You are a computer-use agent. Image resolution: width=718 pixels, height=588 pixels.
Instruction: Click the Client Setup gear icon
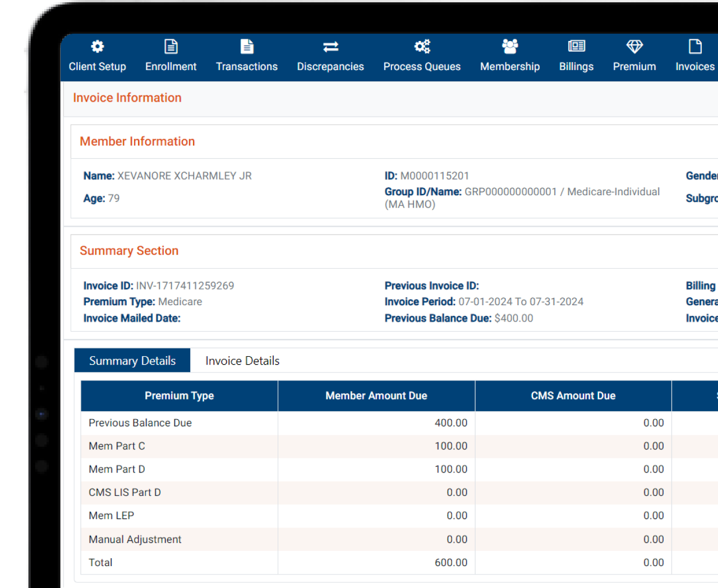98,46
